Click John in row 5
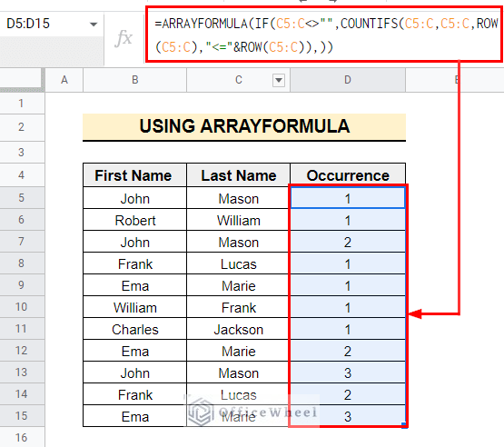 [135, 199]
